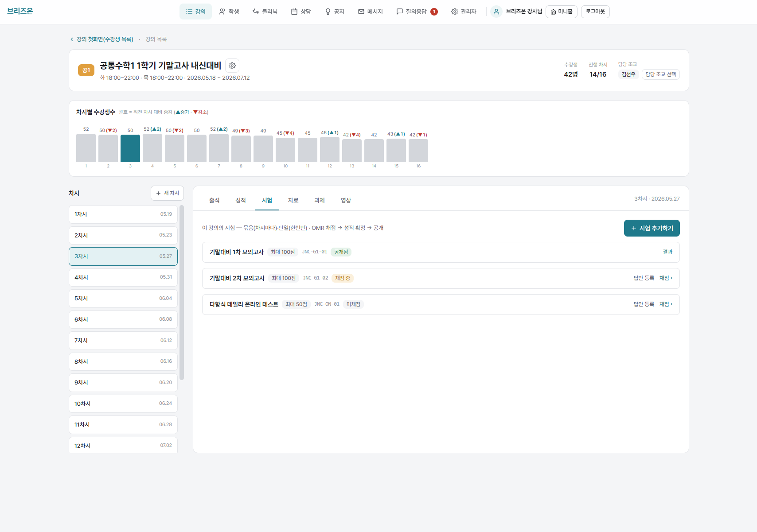Log out with the 로그아웃 button
The height and width of the screenshot is (532, 757).
click(595, 12)
